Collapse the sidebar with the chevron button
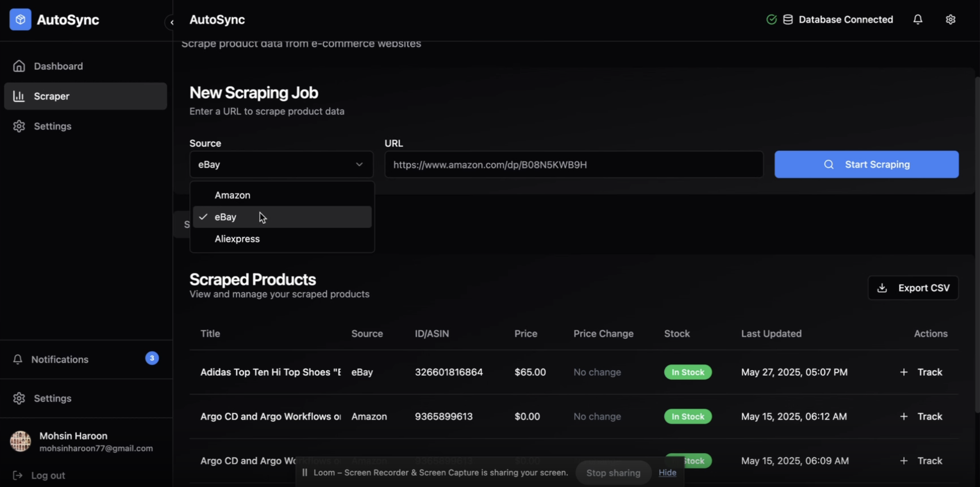This screenshot has height=487, width=980. click(172, 23)
